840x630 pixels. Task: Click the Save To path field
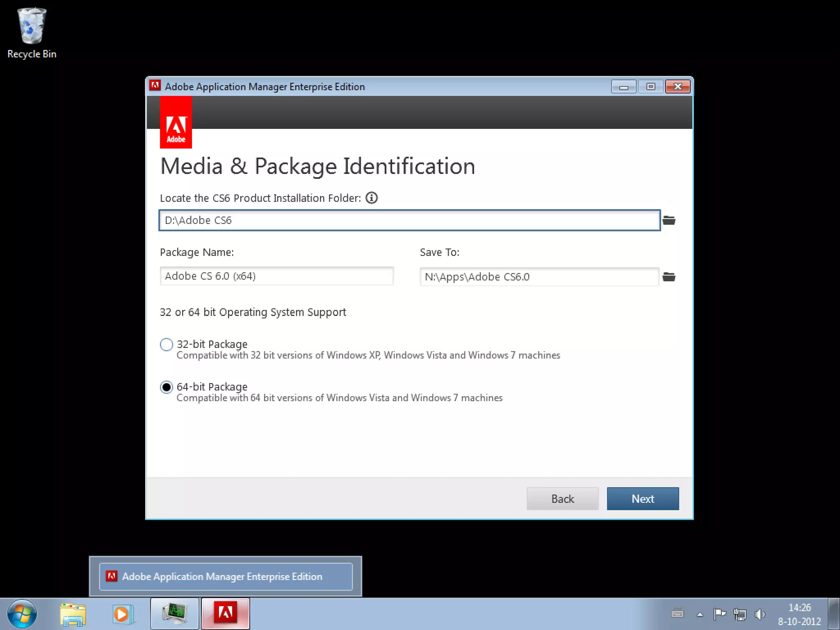click(539, 277)
